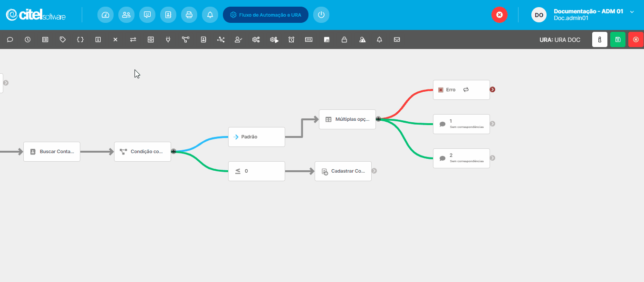Select the gears tool without the play arrow

[x=256, y=40]
